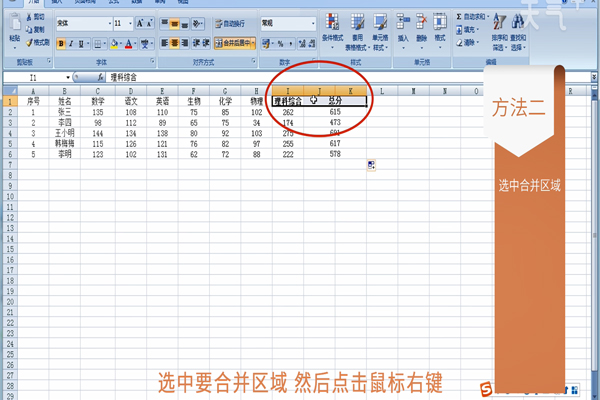600x400 pixels.
Task: Apply accounting number format icon
Action: point(266,44)
